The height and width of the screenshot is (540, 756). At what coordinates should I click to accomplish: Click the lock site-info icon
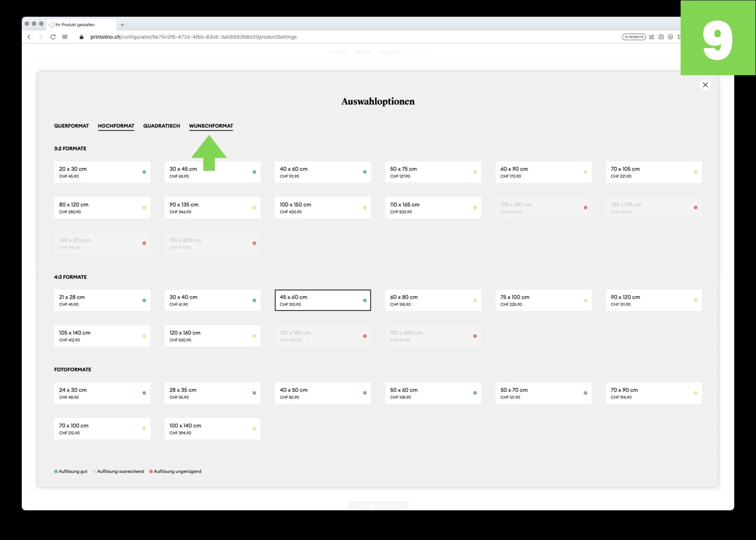coord(81,37)
